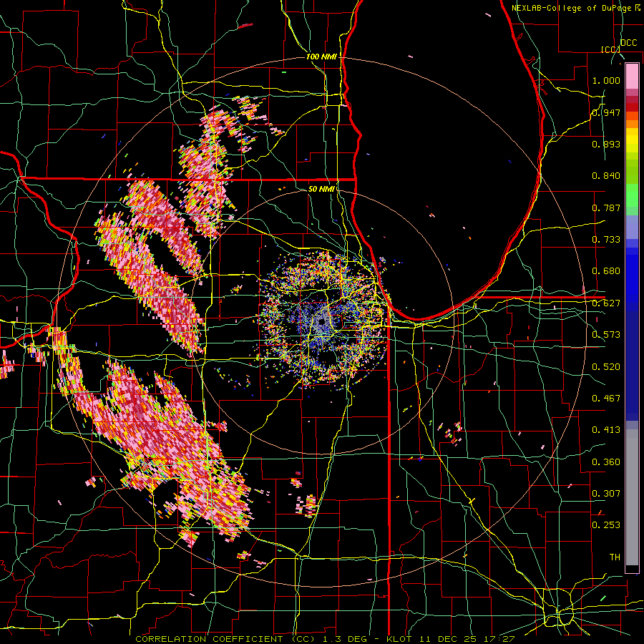Click the radar site center of clutter ring

321,321
